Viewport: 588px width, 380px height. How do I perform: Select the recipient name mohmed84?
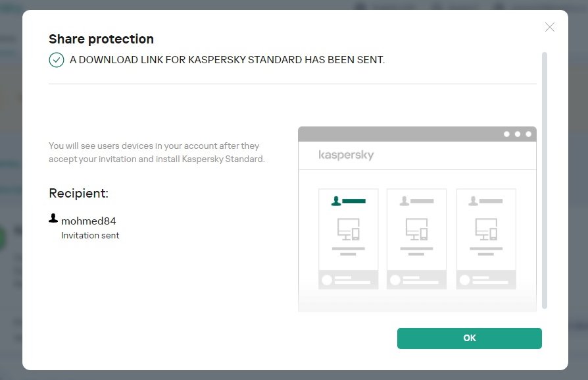coord(88,221)
